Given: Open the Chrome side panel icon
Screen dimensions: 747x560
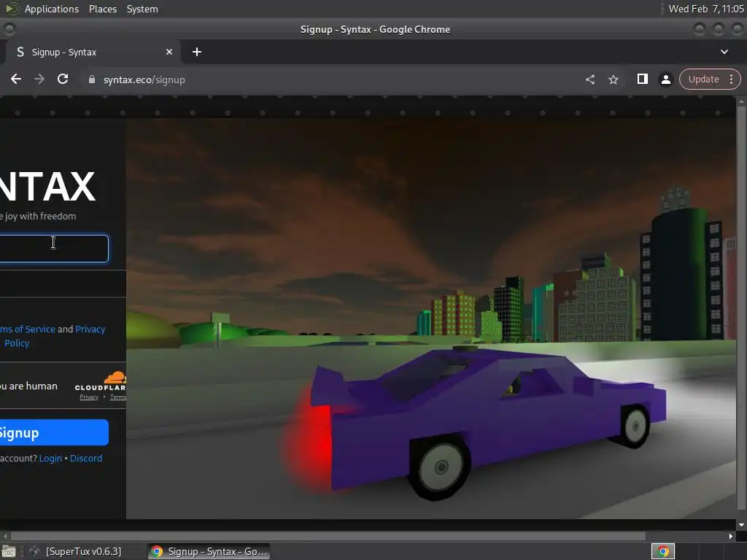Looking at the screenshot, I should pyautogui.click(x=642, y=79).
